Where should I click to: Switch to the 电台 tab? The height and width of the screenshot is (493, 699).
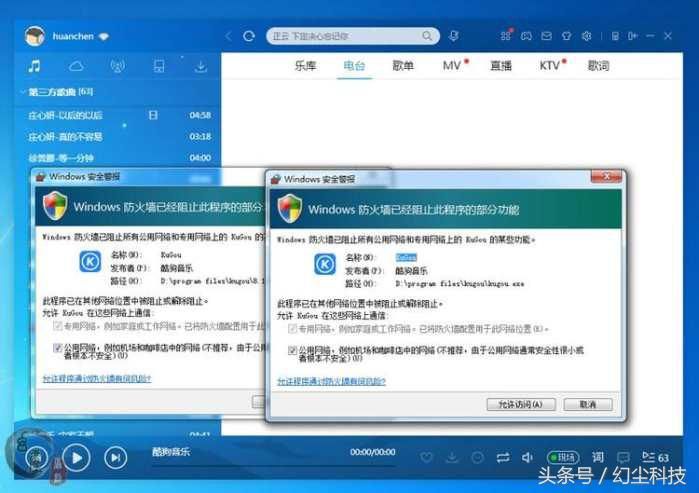point(354,66)
